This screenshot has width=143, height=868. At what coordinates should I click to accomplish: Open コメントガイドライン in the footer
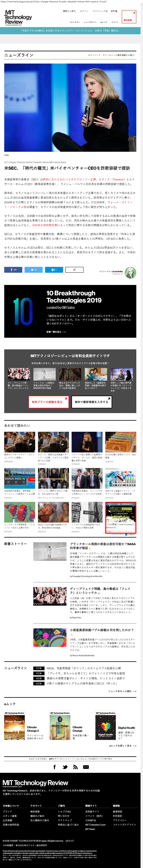[x=125, y=825]
